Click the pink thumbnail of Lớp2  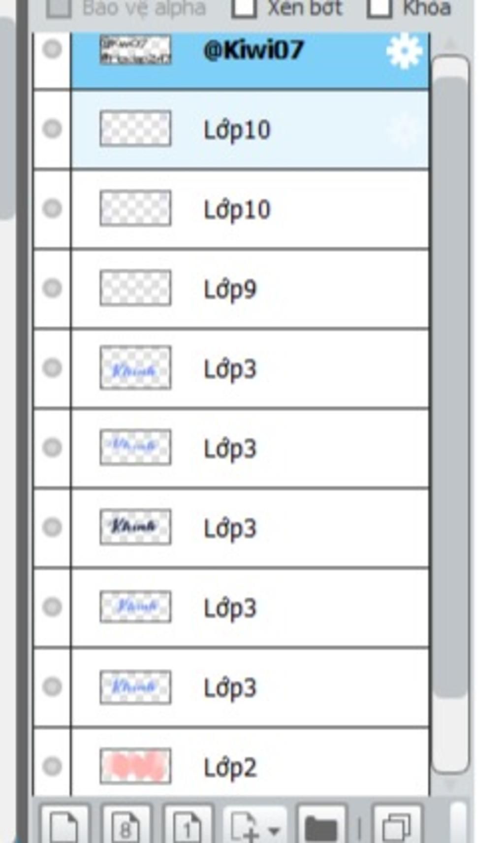coord(135,766)
